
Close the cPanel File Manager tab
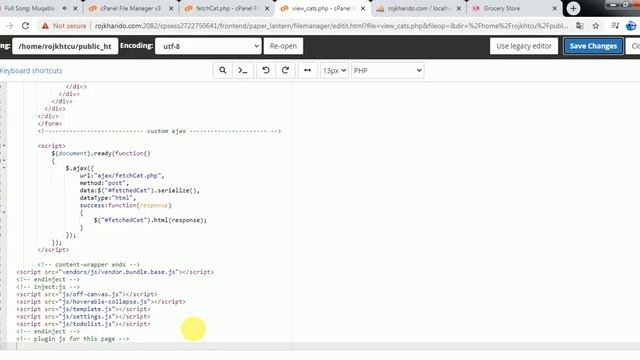(x=171, y=8)
